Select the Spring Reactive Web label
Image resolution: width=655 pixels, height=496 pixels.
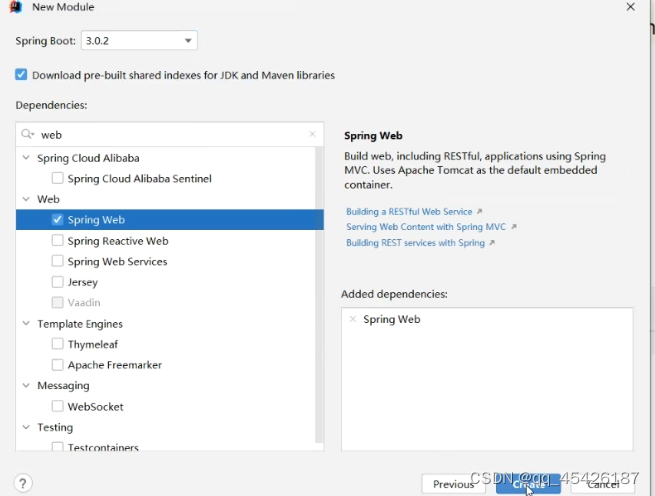click(118, 241)
